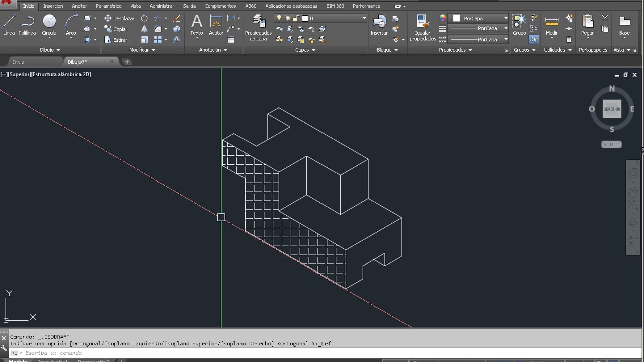This screenshot has width=644, height=362.
Task: Click the Insertar block tool
Action: point(379,25)
